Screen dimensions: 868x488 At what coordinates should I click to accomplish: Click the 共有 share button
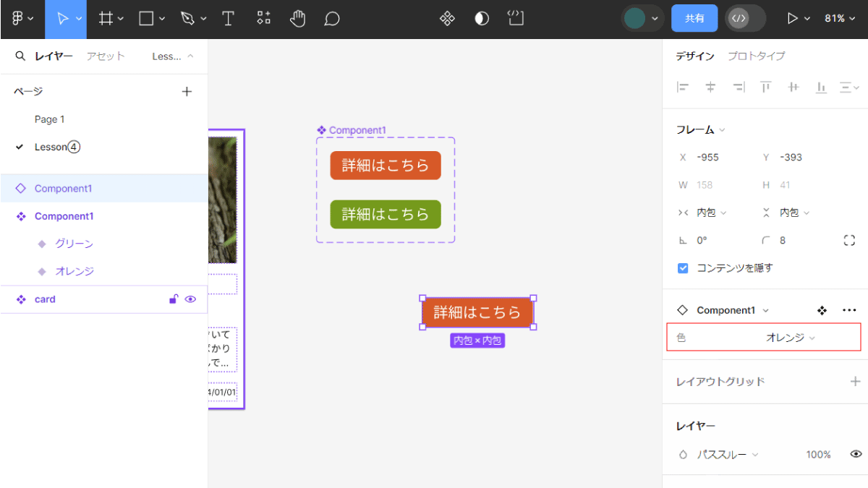(694, 19)
